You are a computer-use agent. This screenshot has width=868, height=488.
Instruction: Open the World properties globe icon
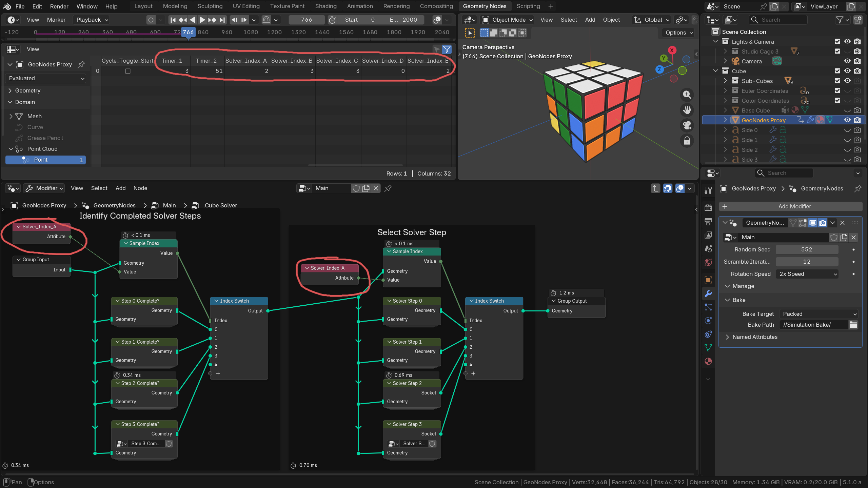point(708,262)
